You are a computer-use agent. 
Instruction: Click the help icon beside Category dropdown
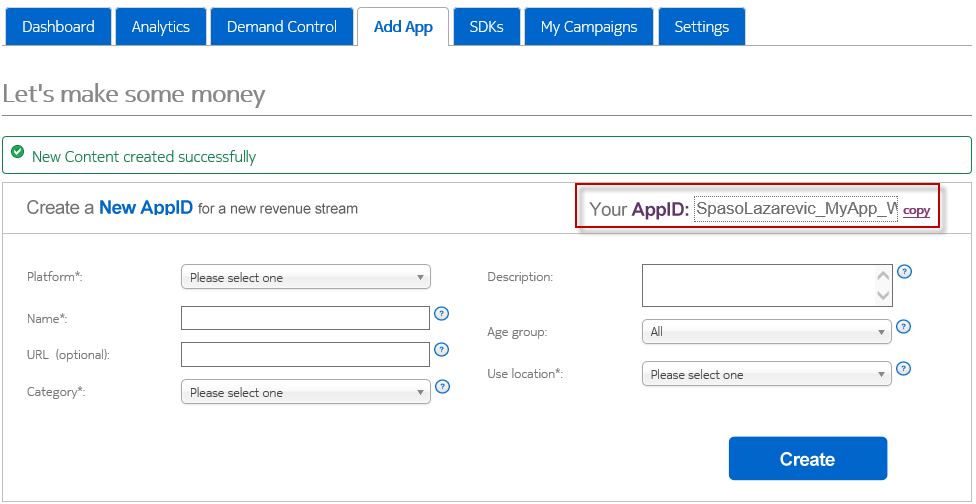pos(442,387)
